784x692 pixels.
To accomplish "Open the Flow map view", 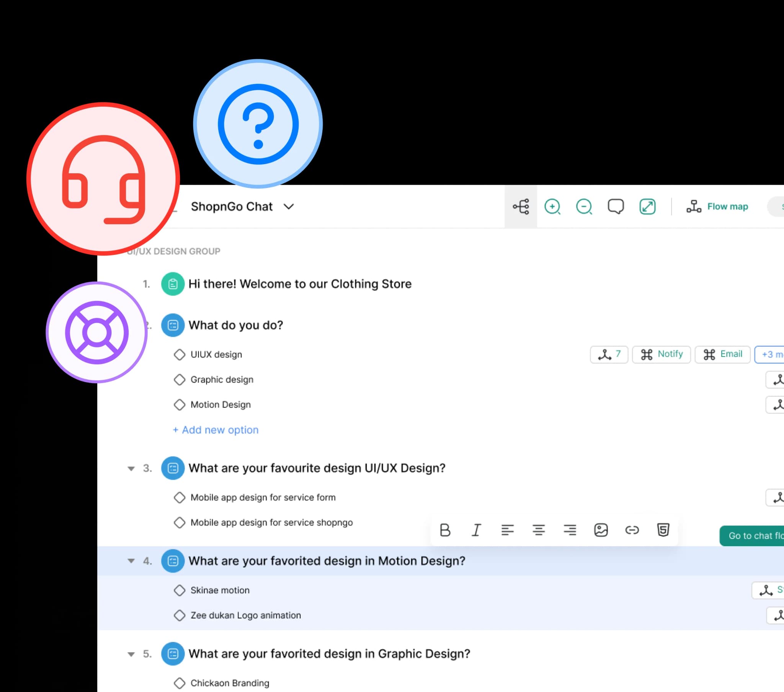I will point(717,207).
